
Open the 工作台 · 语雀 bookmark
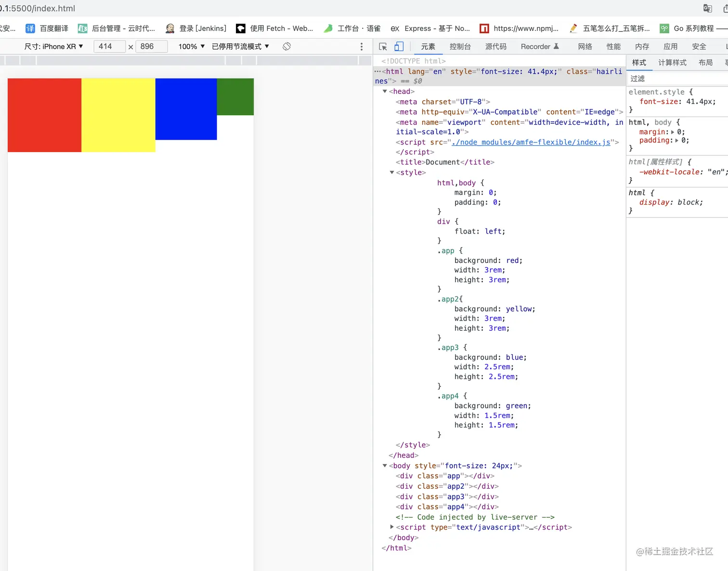coord(352,28)
